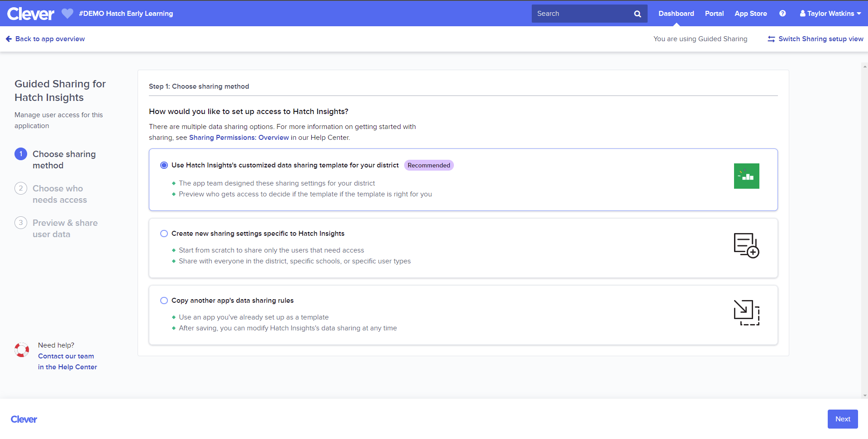
Task: Click inside the Search input field
Action: (x=582, y=14)
